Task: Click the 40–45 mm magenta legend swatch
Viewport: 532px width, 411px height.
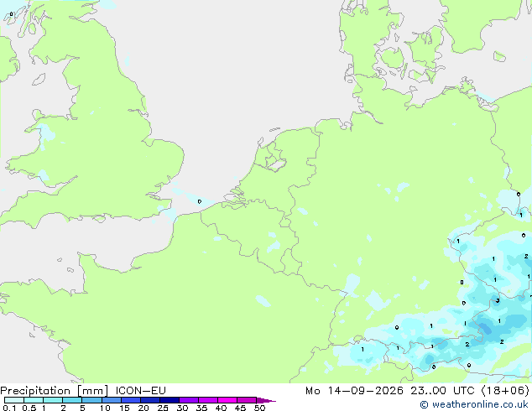Action: click(x=227, y=400)
